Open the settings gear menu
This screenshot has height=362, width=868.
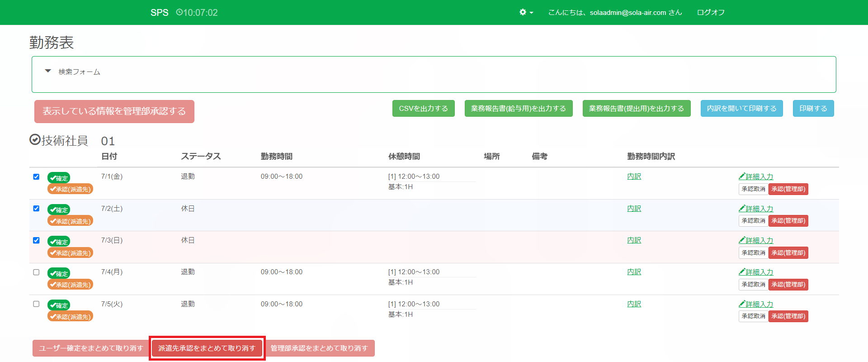523,12
